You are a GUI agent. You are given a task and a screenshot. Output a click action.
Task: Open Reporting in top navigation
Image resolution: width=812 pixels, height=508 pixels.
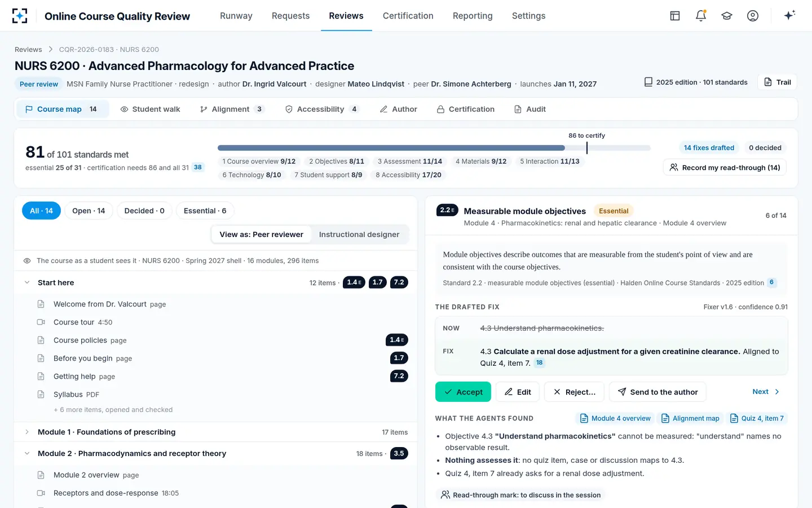point(473,16)
